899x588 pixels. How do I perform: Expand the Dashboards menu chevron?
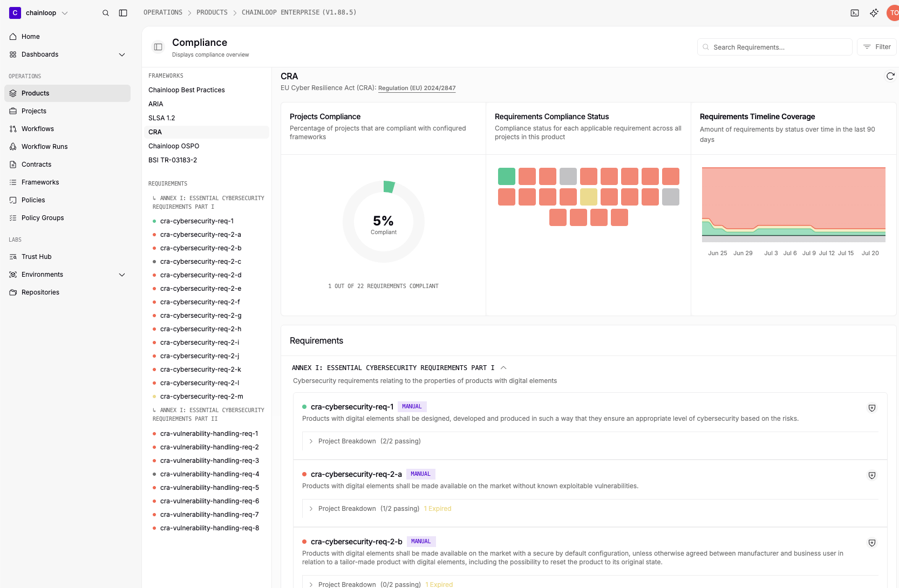(122, 54)
